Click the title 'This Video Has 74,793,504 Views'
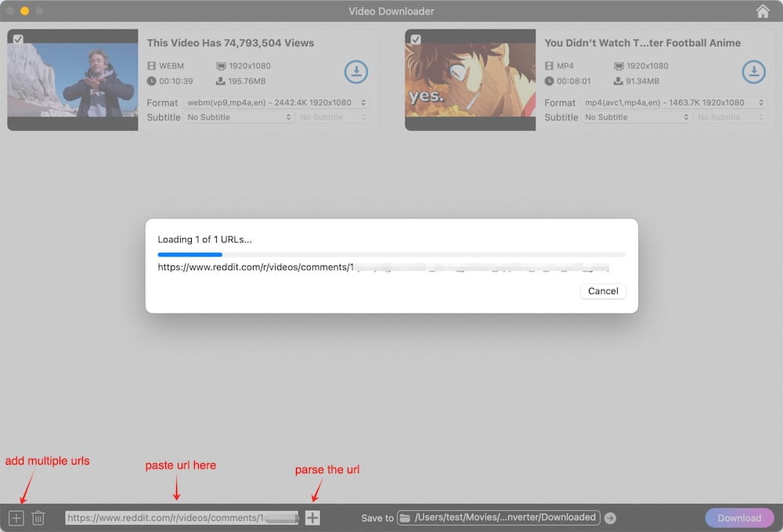This screenshot has height=532, width=783. point(230,43)
